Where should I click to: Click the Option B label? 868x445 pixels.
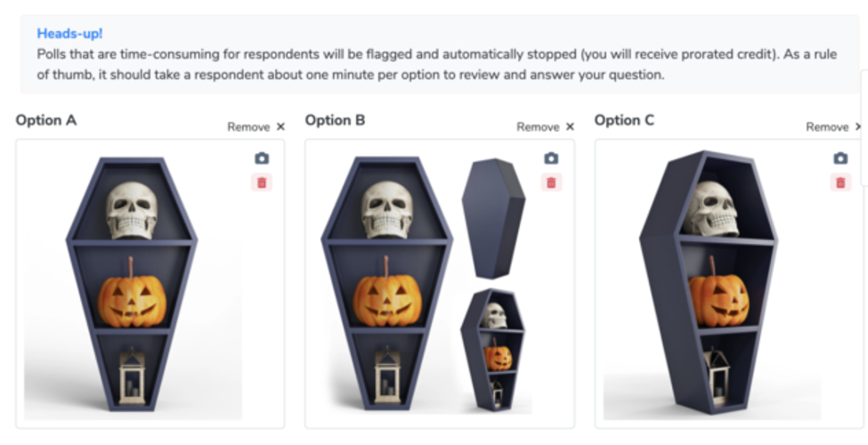(x=335, y=120)
